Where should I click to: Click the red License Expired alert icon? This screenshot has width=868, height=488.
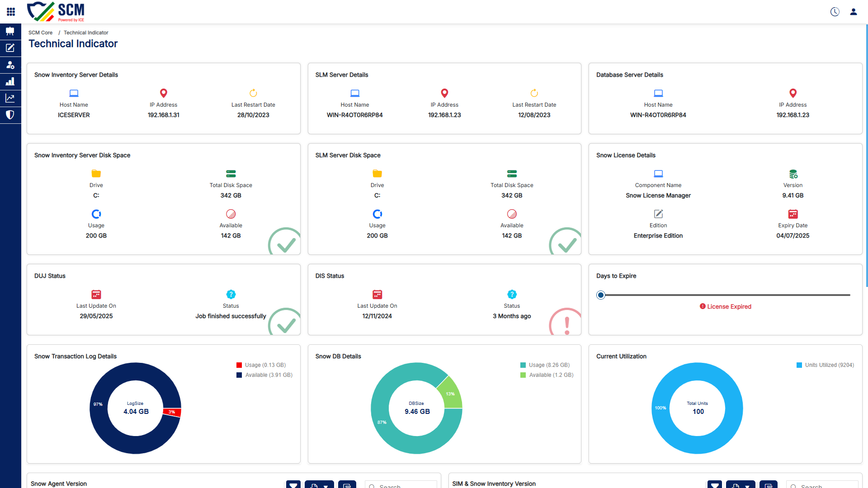pyautogui.click(x=703, y=306)
